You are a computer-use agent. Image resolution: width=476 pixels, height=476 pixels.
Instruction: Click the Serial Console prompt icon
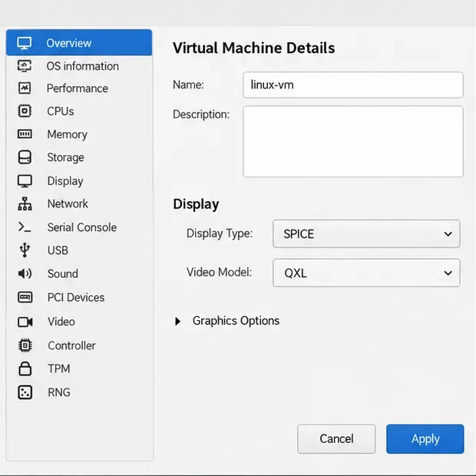25,227
